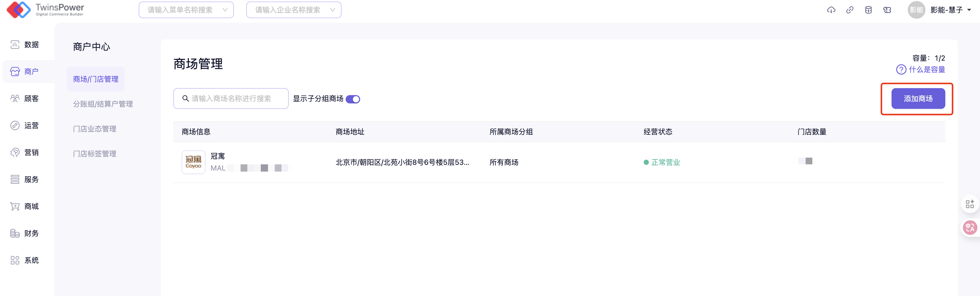Viewport: 980px width, 296px height.
Task: Click the 冠寓 Goyoo mall logo thumbnail
Action: (193, 162)
